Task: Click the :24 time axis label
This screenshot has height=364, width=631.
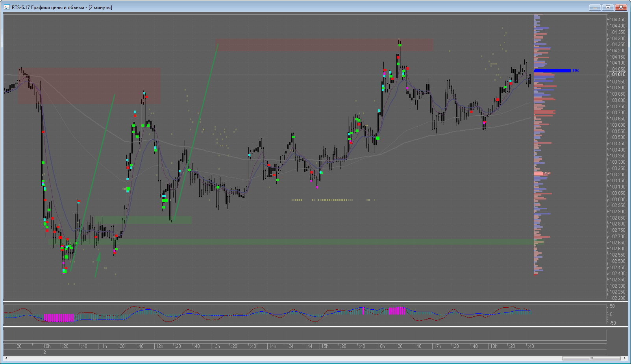Action: (x=291, y=346)
